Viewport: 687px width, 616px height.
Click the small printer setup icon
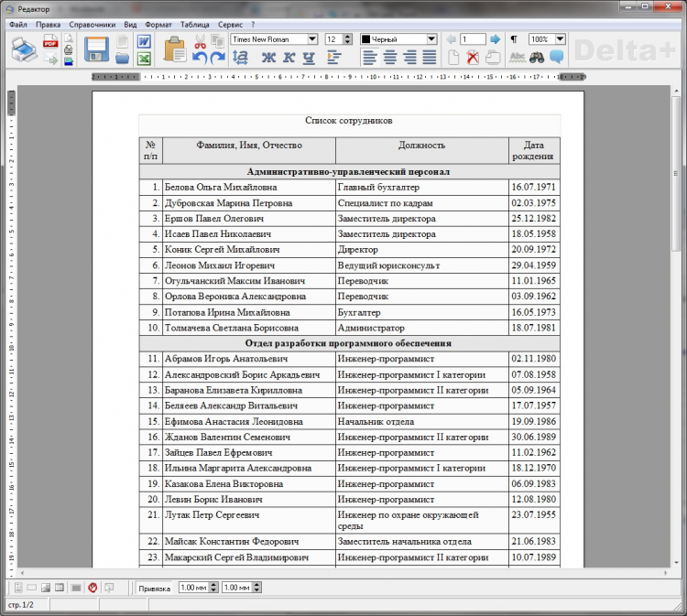coord(69,50)
